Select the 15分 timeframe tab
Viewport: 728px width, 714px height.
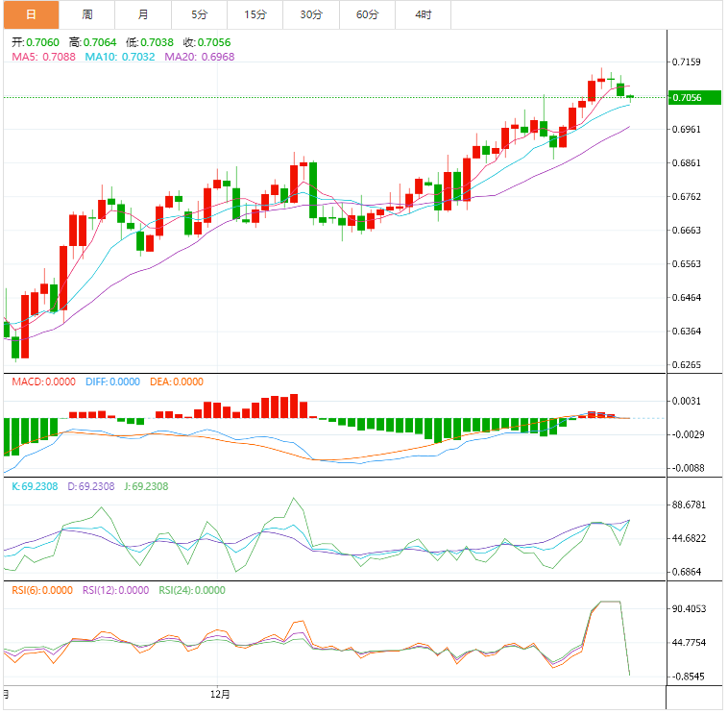point(255,14)
